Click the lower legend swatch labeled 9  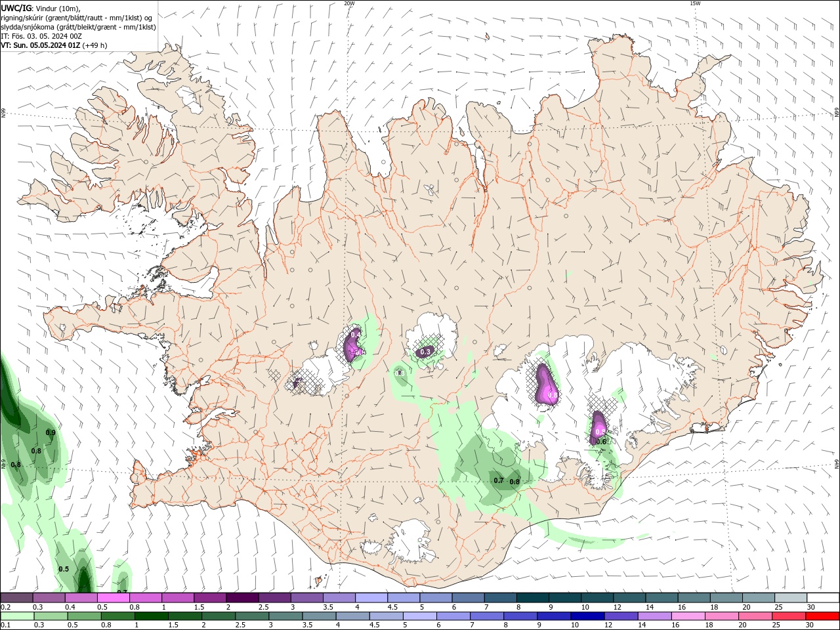pos(553,616)
